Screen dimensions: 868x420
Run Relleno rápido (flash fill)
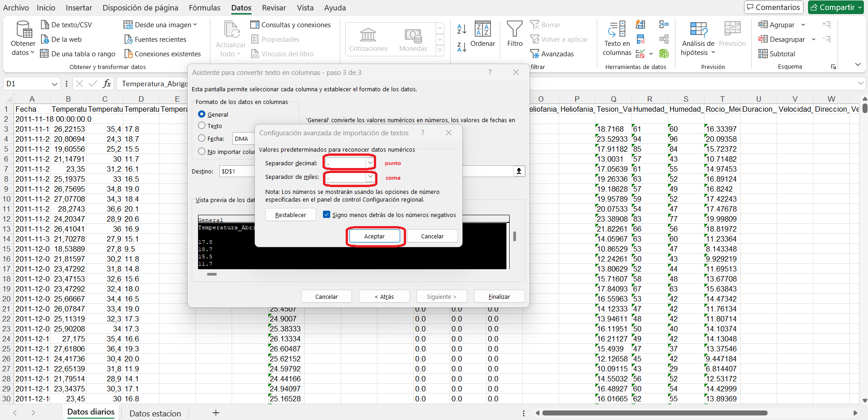(640, 25)
